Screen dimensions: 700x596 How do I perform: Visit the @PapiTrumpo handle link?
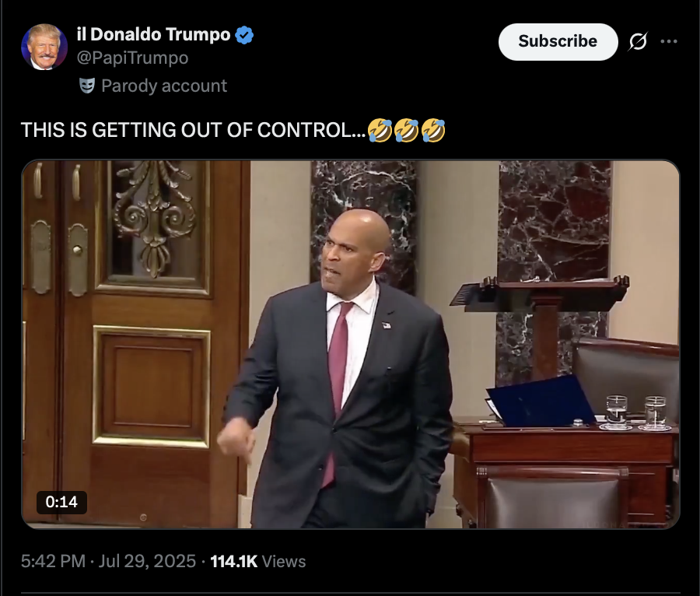[x=132, y=58]
